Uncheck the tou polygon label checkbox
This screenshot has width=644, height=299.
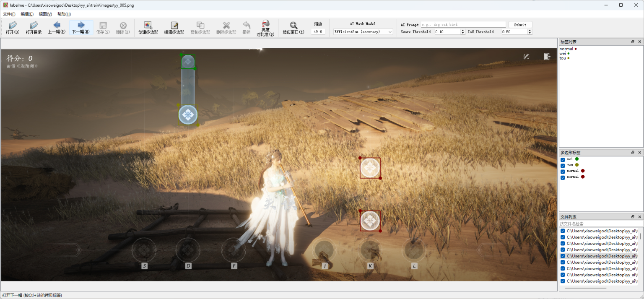tap(563, 165)
